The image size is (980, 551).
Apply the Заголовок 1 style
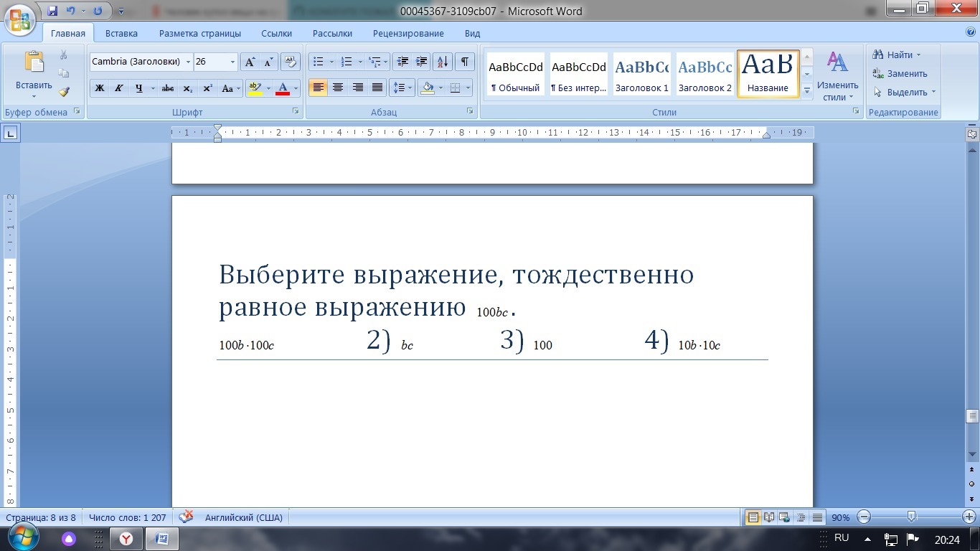coord(641,74)
